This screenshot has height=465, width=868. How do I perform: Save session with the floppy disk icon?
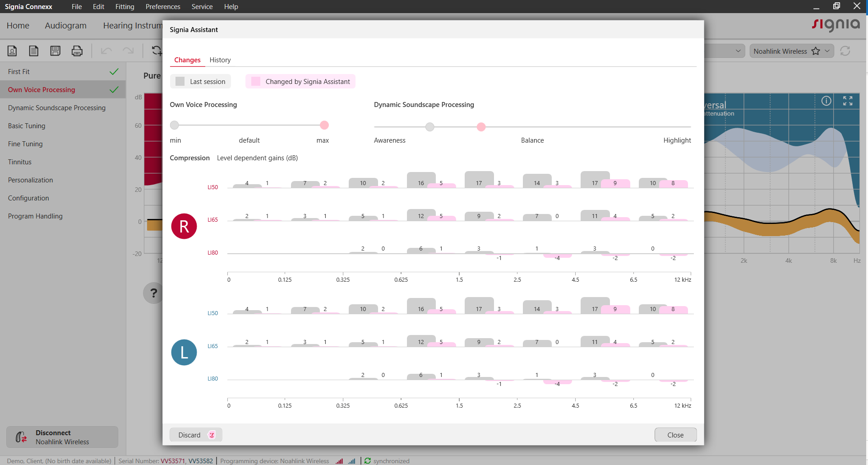55,51
